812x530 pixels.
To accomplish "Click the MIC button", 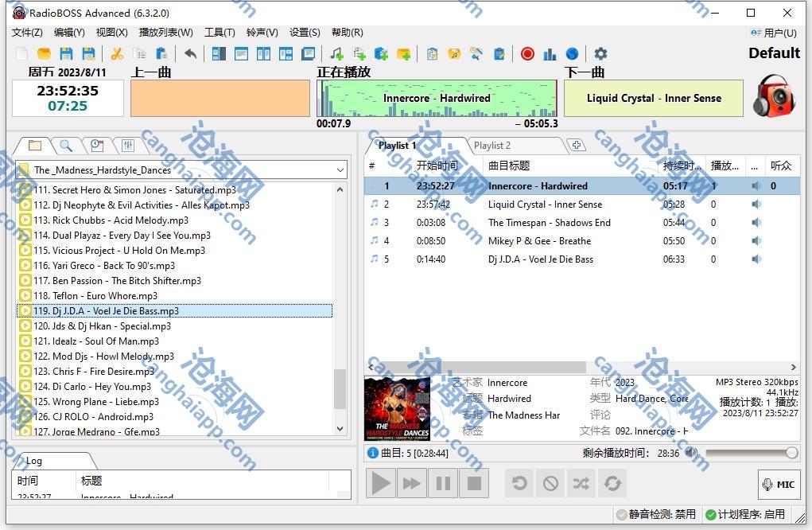I will pos(779,485).
